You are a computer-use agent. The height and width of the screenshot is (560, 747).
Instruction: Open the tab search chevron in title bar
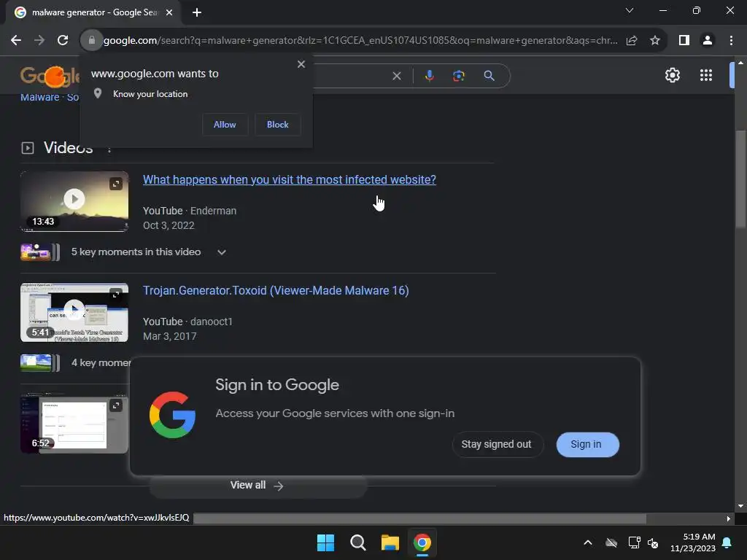630,10
